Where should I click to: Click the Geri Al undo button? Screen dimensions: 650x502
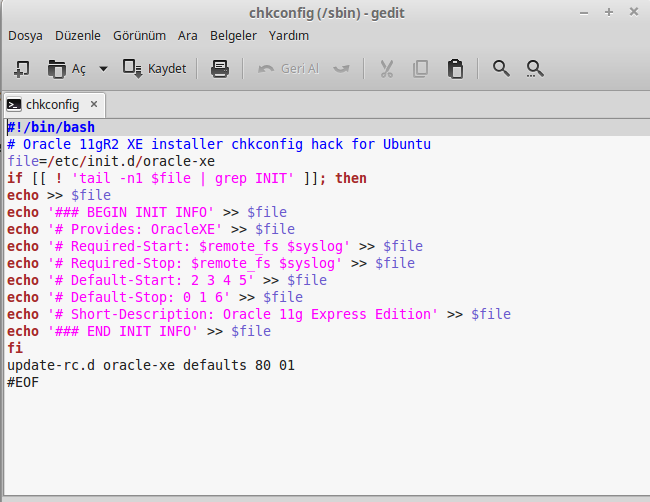tap(289, 69)
